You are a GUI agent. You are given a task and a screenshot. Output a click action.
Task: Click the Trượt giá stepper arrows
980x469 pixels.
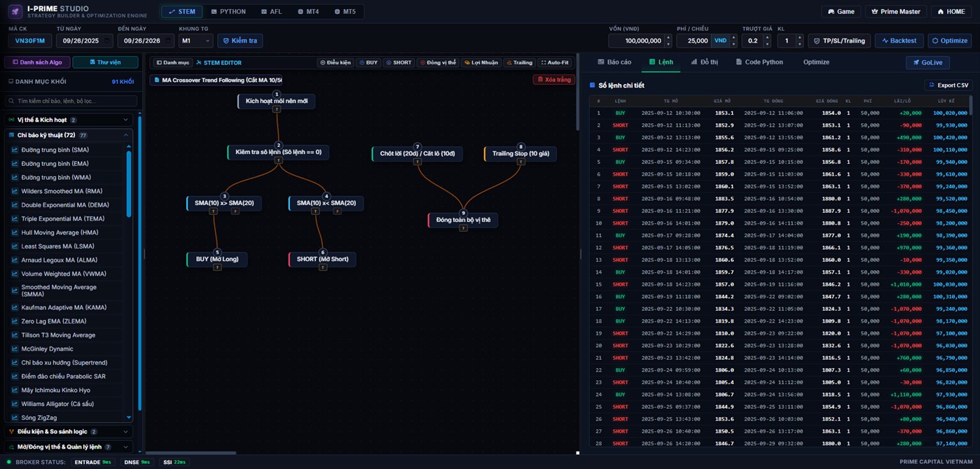767,41
